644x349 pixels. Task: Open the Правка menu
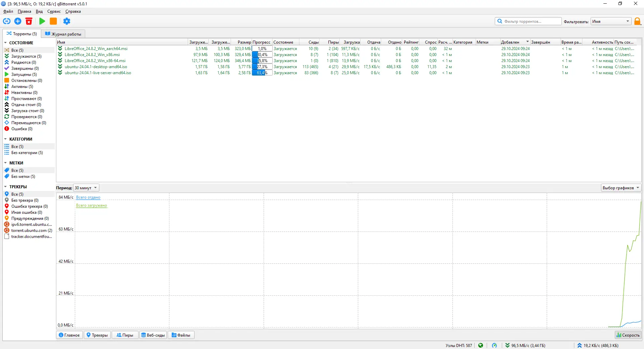point(24,11)
